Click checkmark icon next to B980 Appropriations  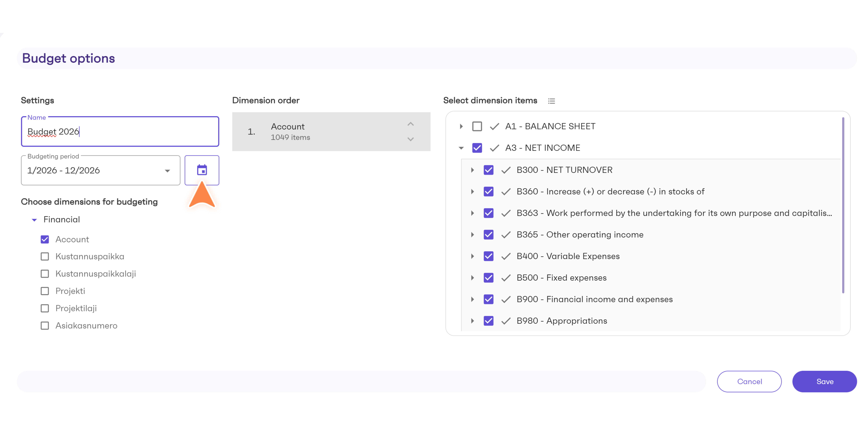click(x=506, y=321)
